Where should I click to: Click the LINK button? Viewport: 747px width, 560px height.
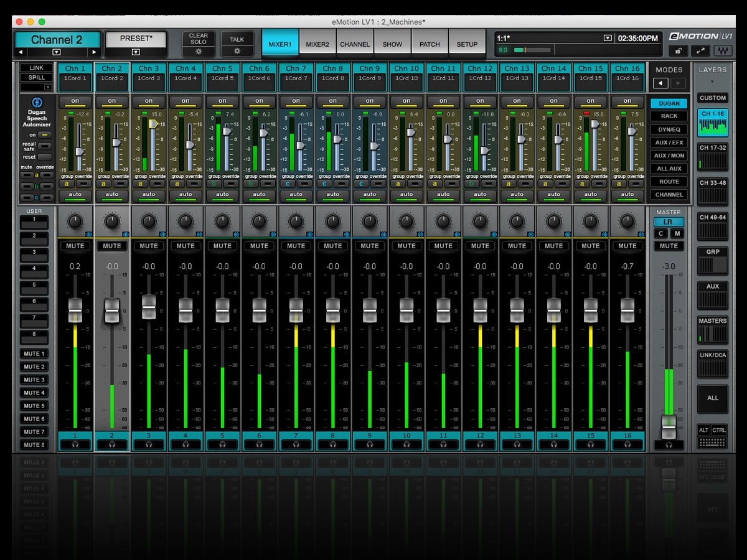[x=37, y=68]
